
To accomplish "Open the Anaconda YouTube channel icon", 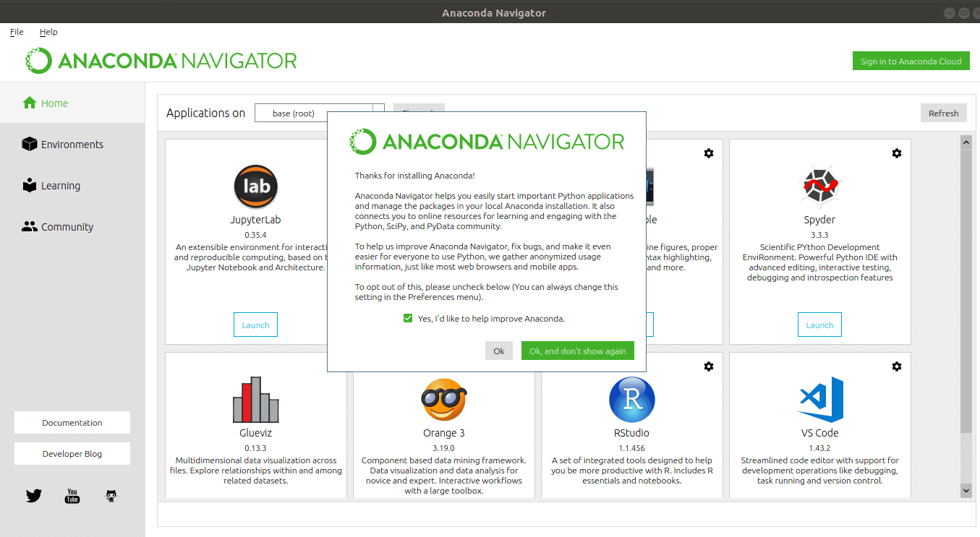I will (x=72, y=496).
